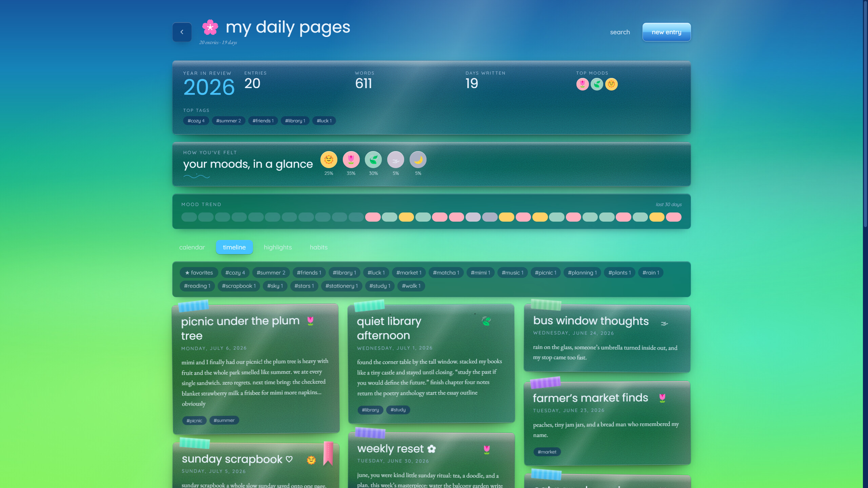The height and width of the screenshot is (488, 868).
Task: Filter by #reading 1 tag
Action: 197,286
